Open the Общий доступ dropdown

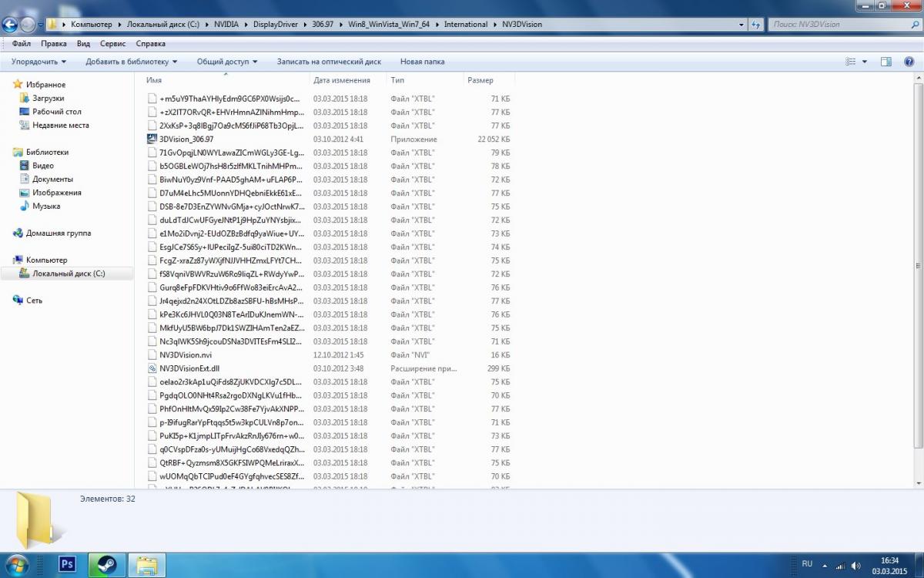pos(227,62)
